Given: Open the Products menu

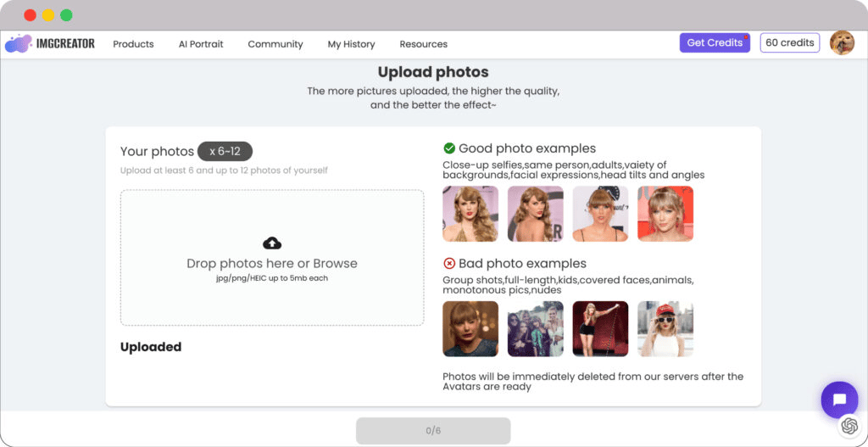Looking at the screenshot, I should [x=133, y=44].
